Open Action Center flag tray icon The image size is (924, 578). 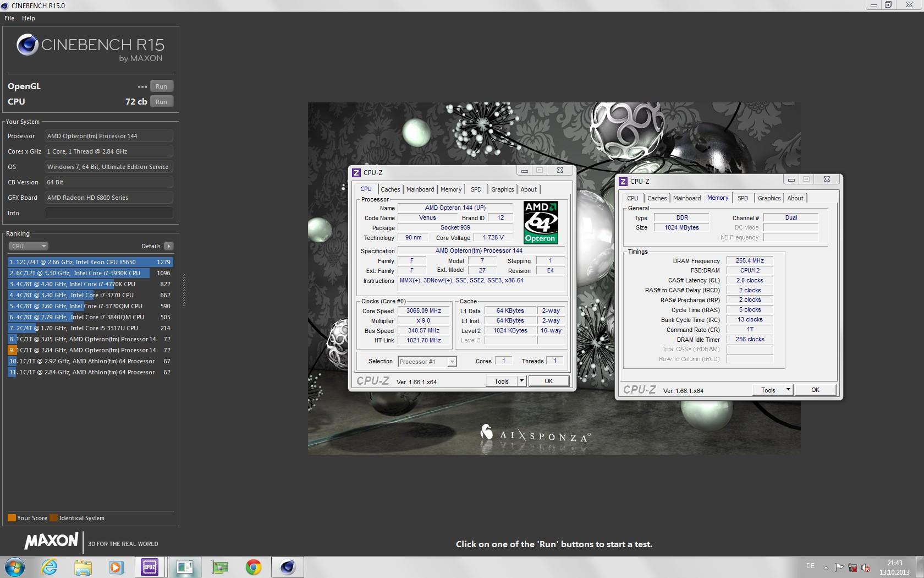point(839,567)
